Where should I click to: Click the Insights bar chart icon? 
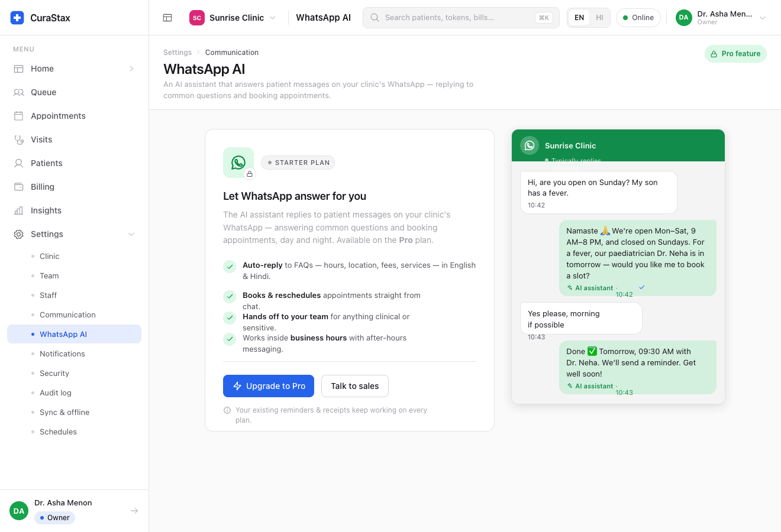[19, 210]
